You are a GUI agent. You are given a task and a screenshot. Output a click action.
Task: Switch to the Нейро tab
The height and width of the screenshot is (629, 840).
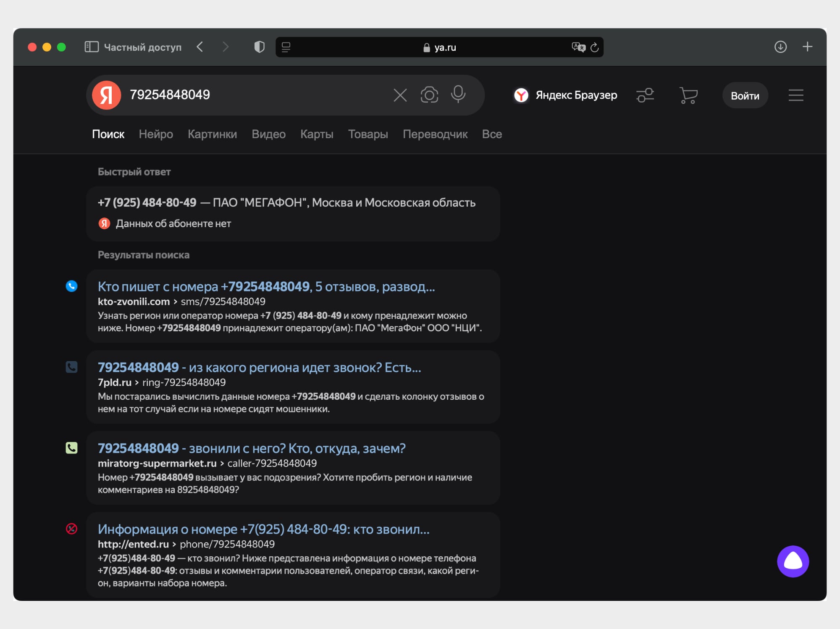[x=156, y=134]
